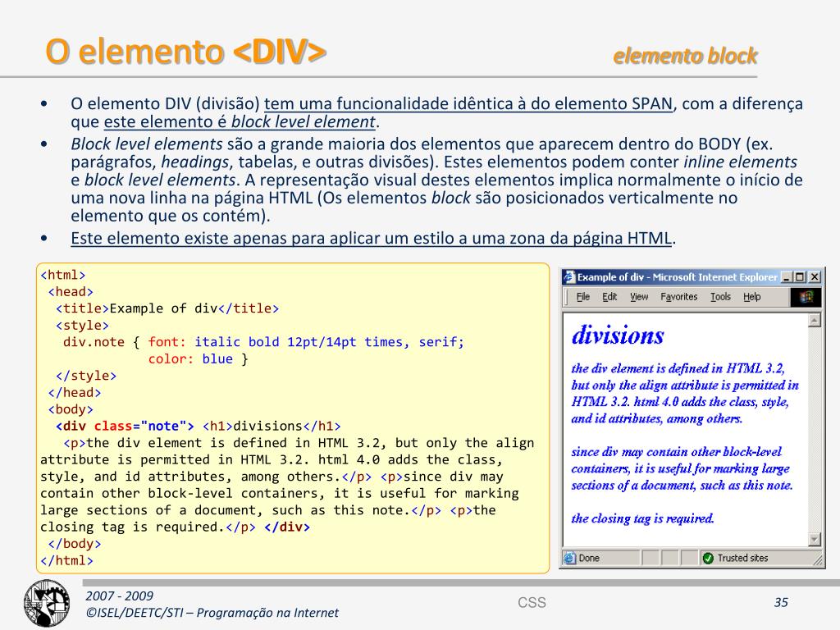Click the IE page icon in title bar
840x630 pixels.
pos(569,277)
